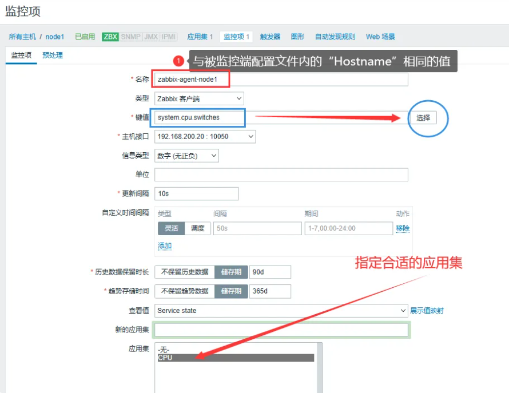This screenshot has height=420, width=509.
Task: Expand the 主机接口 dropdown
Action: point(205,137)
